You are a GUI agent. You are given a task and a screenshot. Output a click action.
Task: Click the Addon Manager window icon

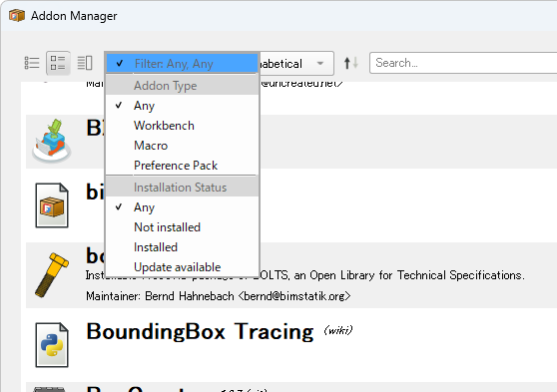point(17,16)
